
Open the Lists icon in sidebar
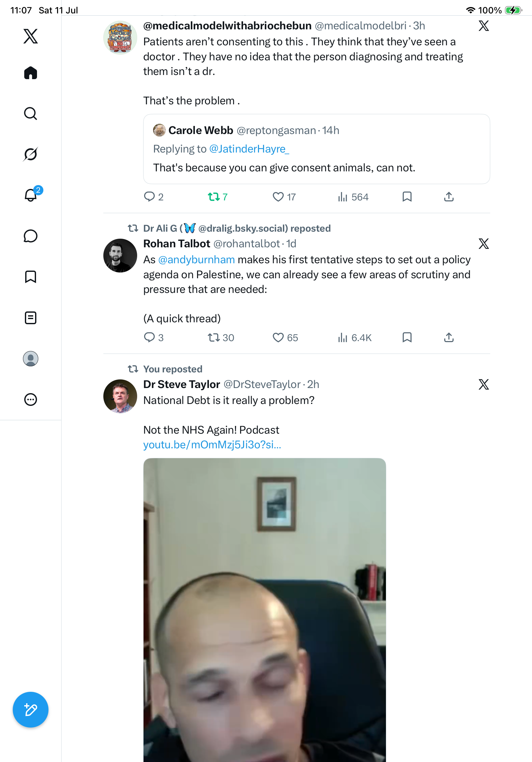point(31,317)
